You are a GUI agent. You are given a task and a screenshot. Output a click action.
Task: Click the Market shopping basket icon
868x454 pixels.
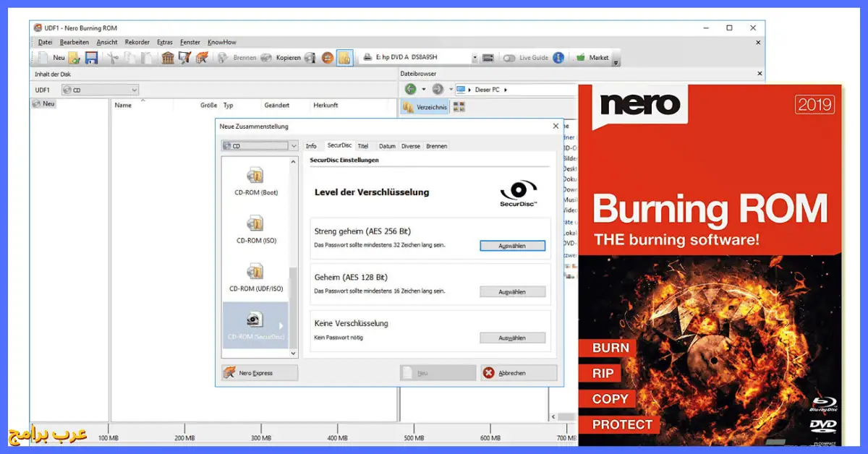point(580,58)
